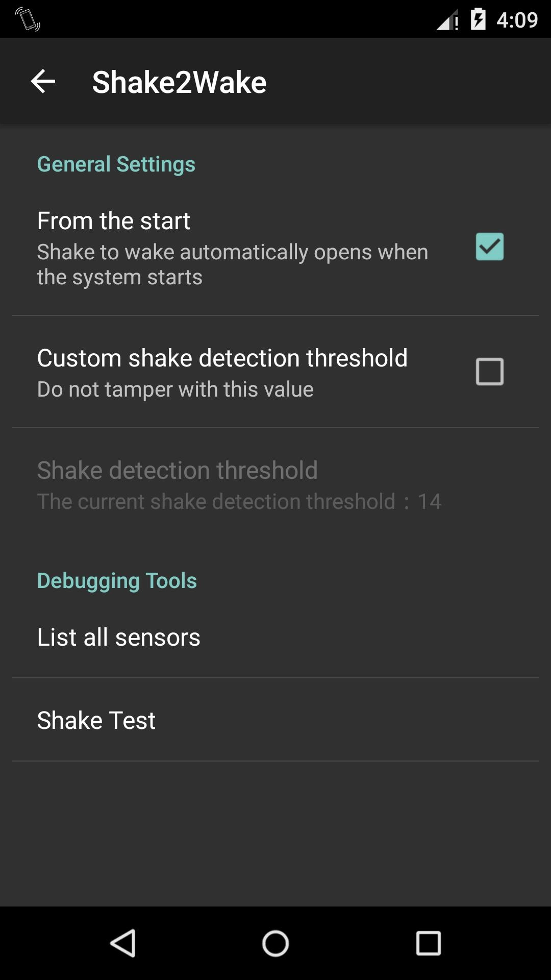Open recent apps with square button
Viewport: 551px width, 980px height.
click(x=428, y=943)
